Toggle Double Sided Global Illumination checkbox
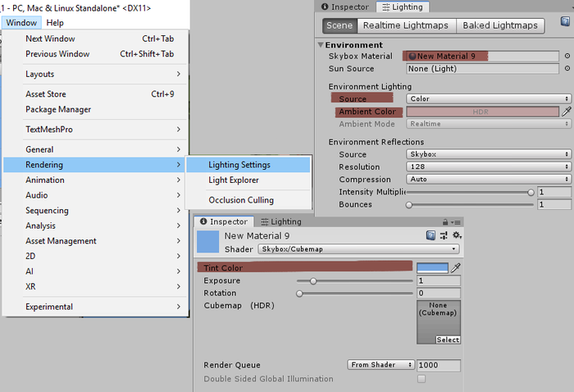Image resolution: width=574 pixels, height=392 pixels. pyautogui.click(x=421, y=379)
